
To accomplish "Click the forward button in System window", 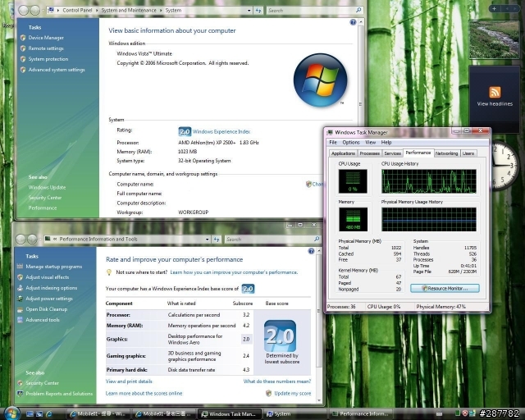I will (34, 10).
